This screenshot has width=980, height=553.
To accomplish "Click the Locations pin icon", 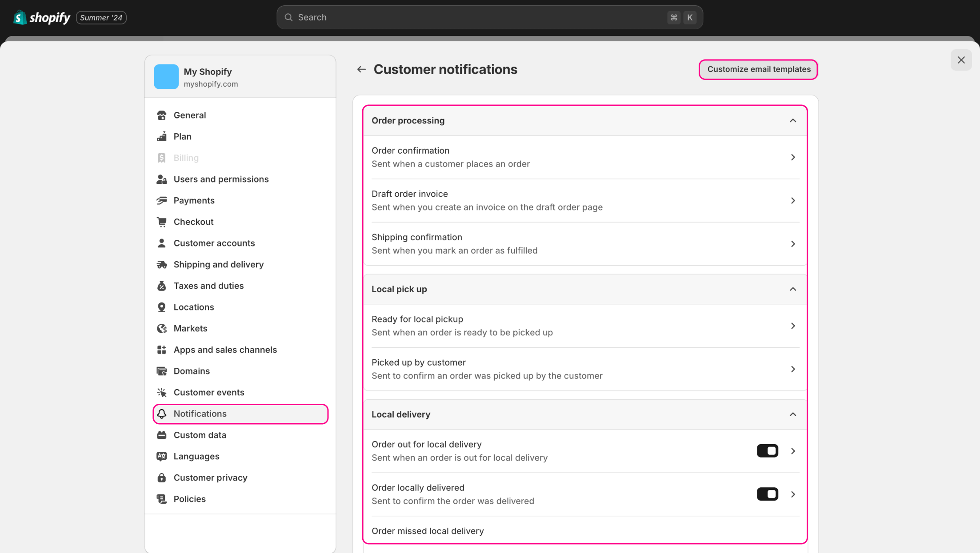I will coord(162,307).
